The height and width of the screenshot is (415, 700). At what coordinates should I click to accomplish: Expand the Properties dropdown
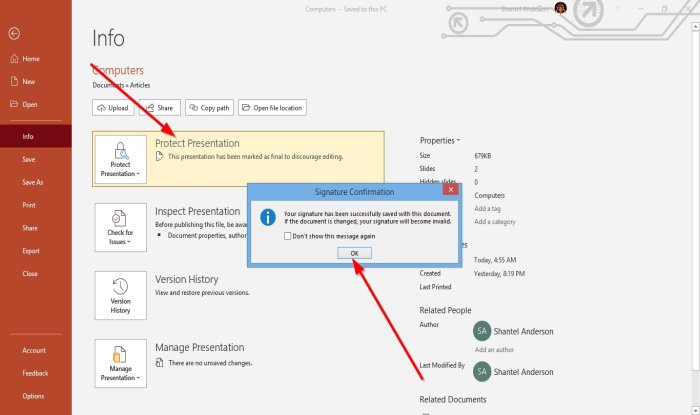pos(440,141)
